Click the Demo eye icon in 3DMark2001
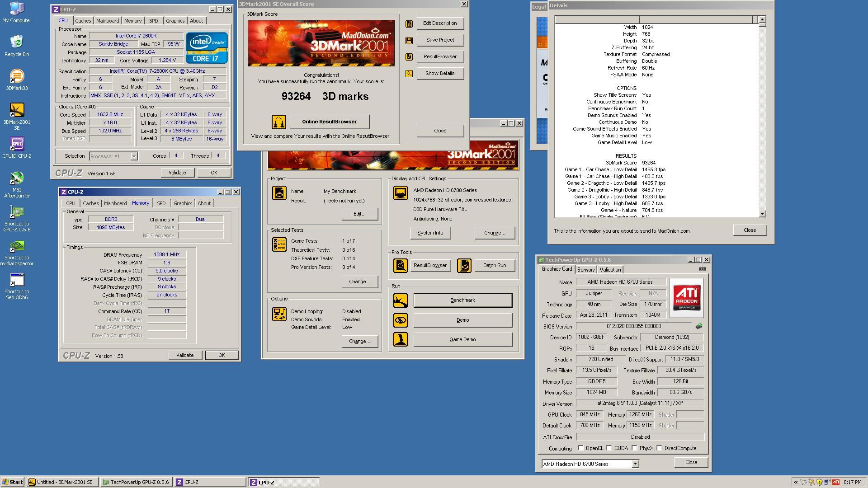Screen dimensions: 868x488 (401, 320)
